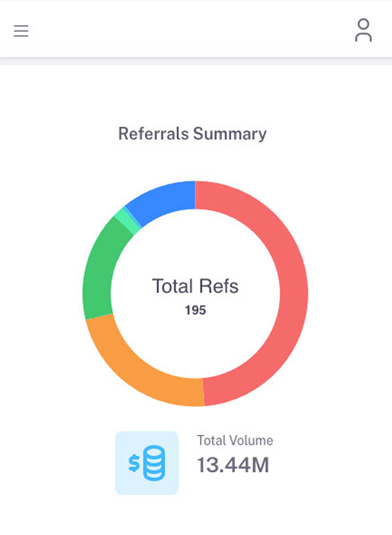Click the coin stack graphic
This screenshot has width=392, height=535.
click(x=154, y=463)
